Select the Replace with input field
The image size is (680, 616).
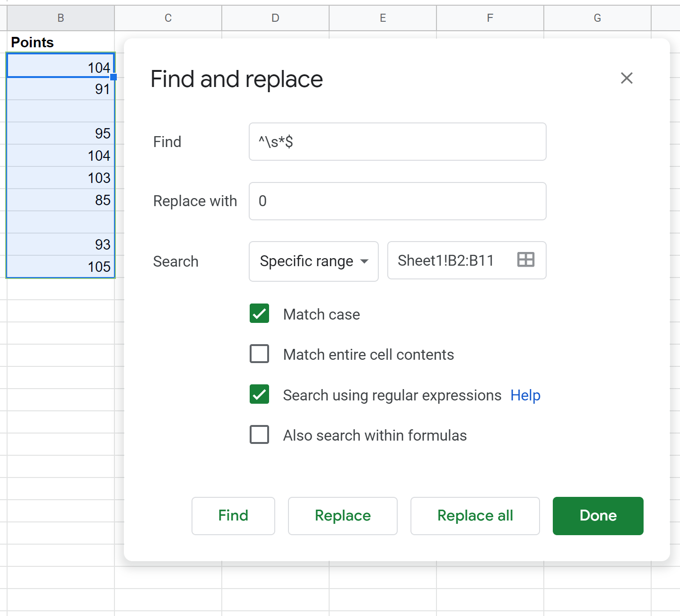[397, 201]
